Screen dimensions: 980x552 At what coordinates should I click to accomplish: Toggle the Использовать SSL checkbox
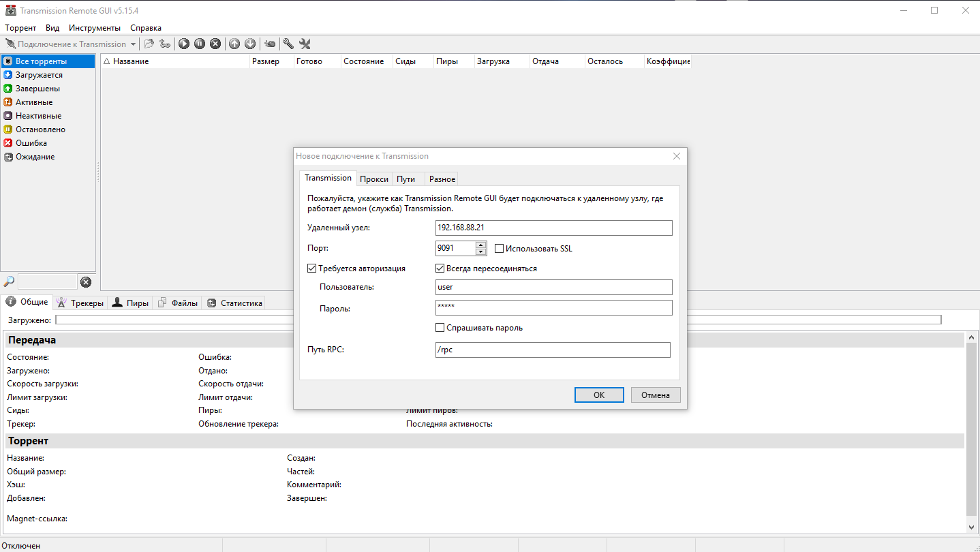pyautogui.click(x=500, y=249)
